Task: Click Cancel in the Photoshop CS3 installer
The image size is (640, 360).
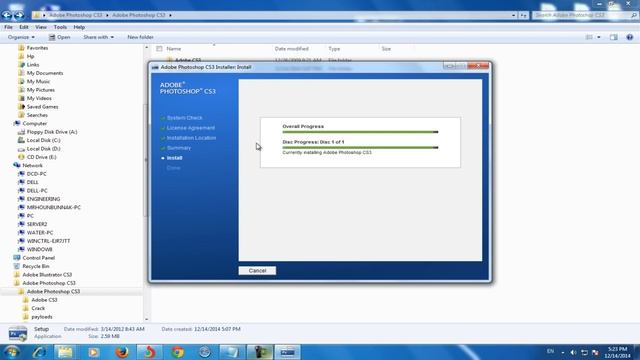Action: [x=257, y=271]
